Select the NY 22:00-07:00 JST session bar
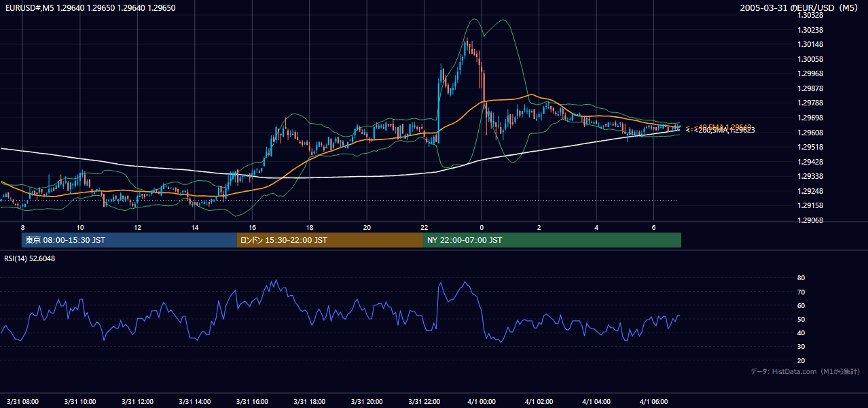868x408 pixels. pyautogui.click(x=552, y=240)
